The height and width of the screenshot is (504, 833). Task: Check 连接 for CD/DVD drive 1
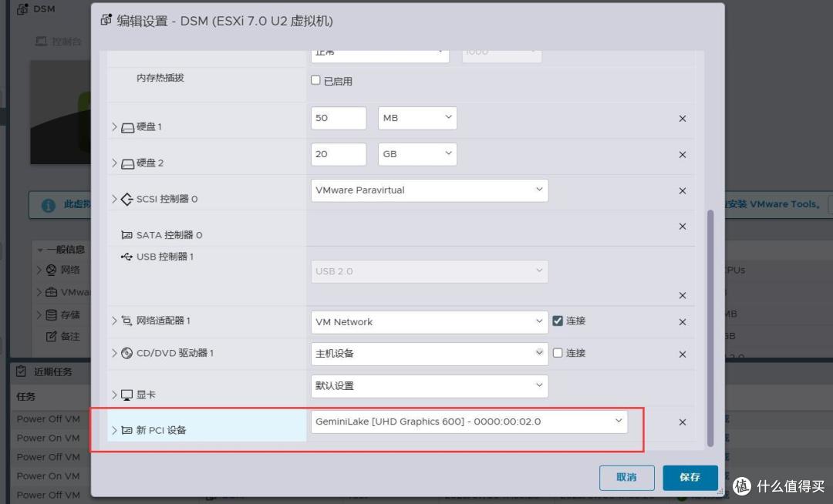point(558,353)
